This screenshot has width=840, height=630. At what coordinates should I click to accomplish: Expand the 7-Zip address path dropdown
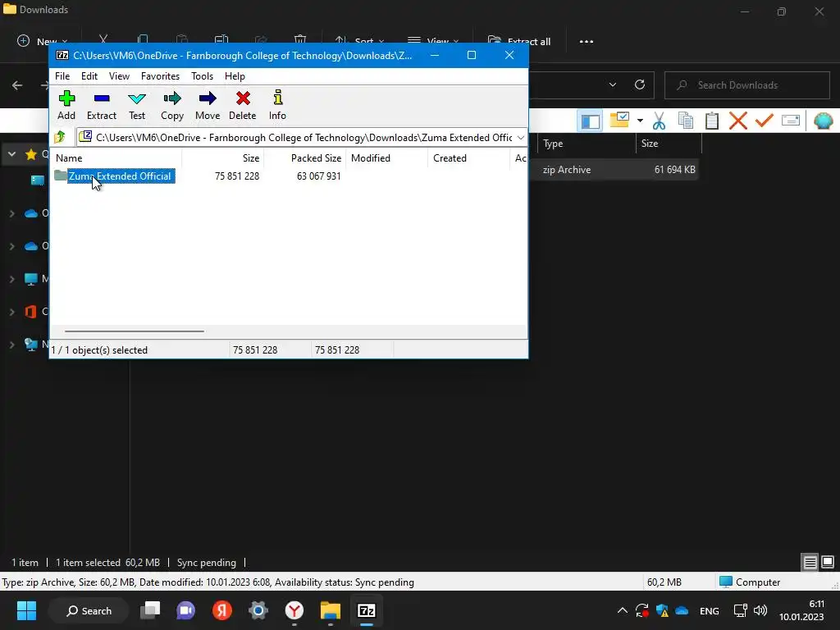pyautogui.click(x=521, y=138)
